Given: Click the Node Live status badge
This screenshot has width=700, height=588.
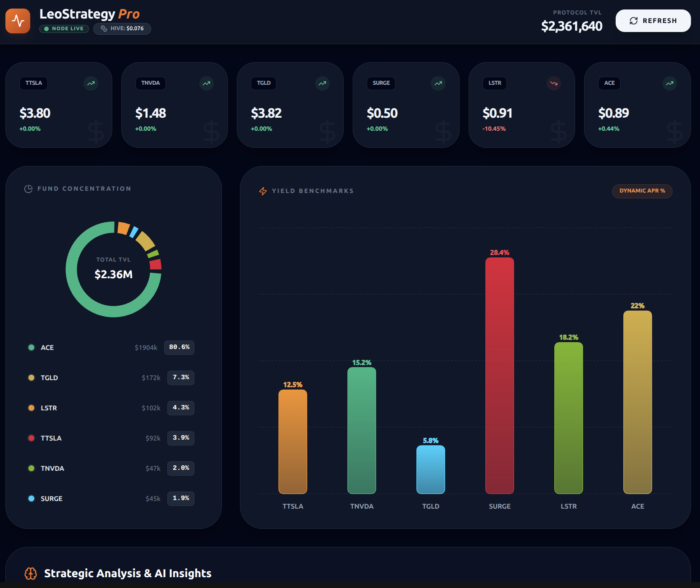Looking at the screenshot, I should (64, 29).
